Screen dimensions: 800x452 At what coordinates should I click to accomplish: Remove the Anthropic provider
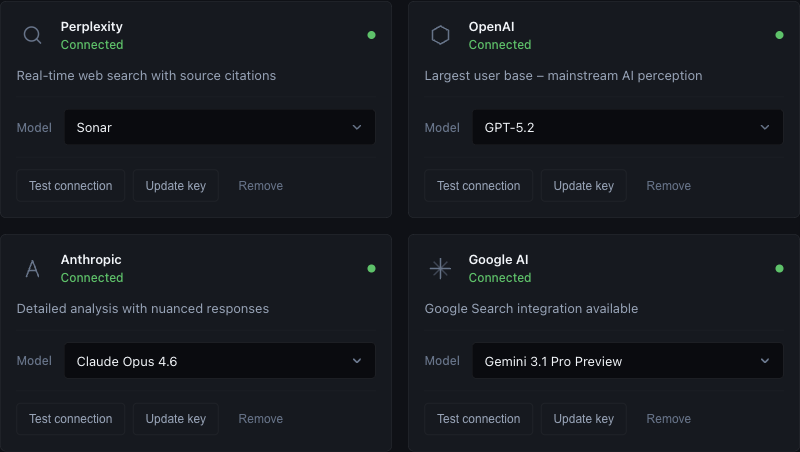pyautogui.click(x=260, y=419)
